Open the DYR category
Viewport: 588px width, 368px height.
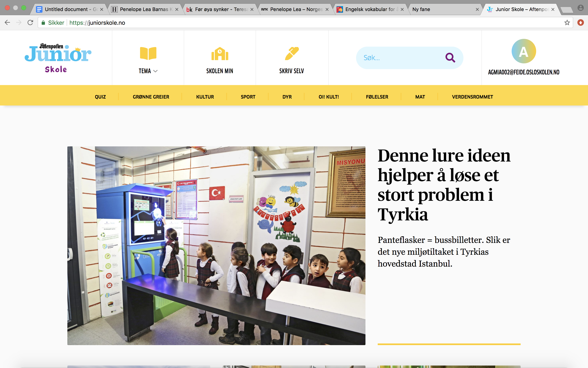tap(287, 97)
